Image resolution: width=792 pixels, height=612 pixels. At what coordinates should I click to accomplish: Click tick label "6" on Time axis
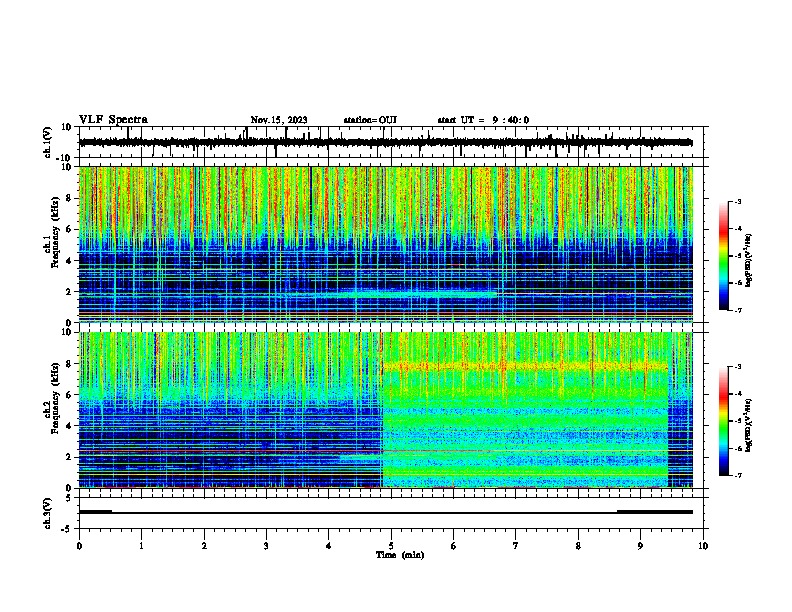(x=454, y=546)
